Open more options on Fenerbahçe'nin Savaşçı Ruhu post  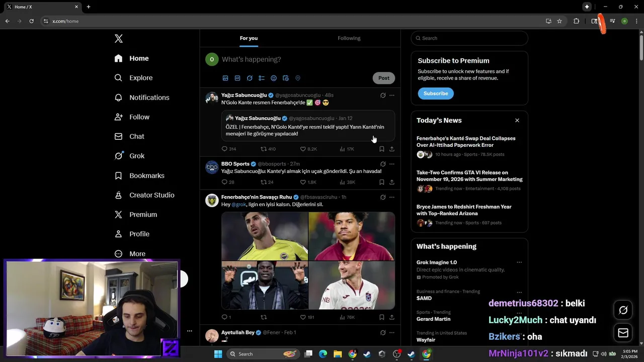tap(392, 197)
